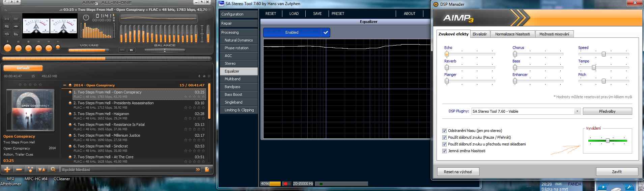Click the playlist miscellaneous dots icon
The height and width of the screenshot is (191, 644).
[x=30, y=169]
